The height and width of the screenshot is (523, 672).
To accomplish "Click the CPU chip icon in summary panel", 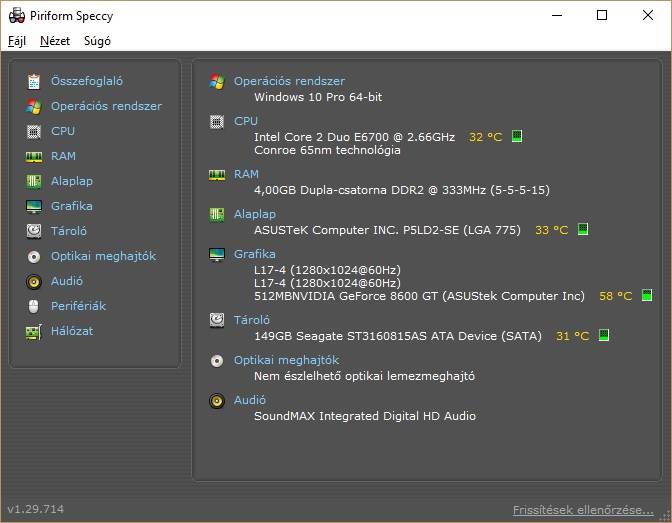I will pos(217,122).
